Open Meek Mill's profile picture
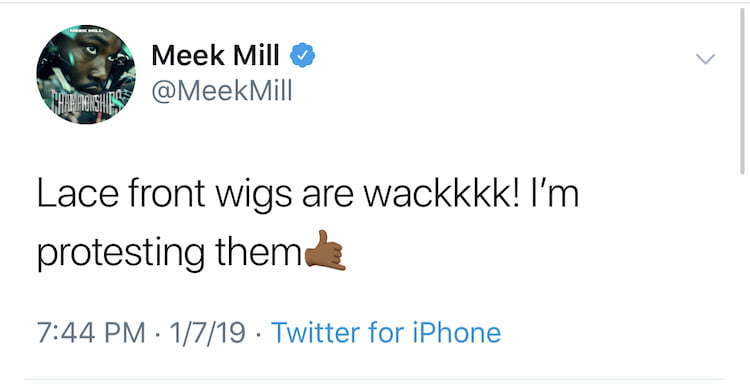Screen dimensions: 750x385 pyautogui.click(x=86, y=74)
